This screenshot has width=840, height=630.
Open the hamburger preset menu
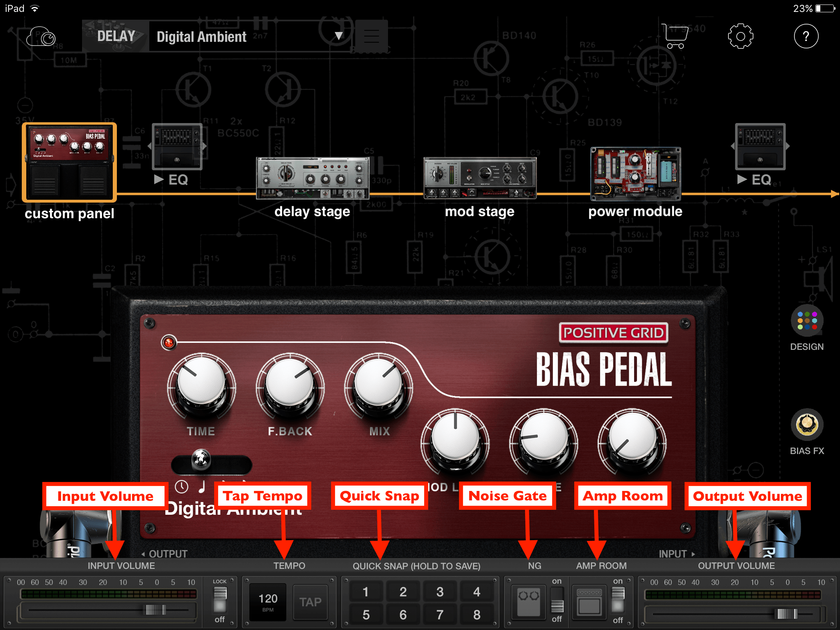(371, 36)
